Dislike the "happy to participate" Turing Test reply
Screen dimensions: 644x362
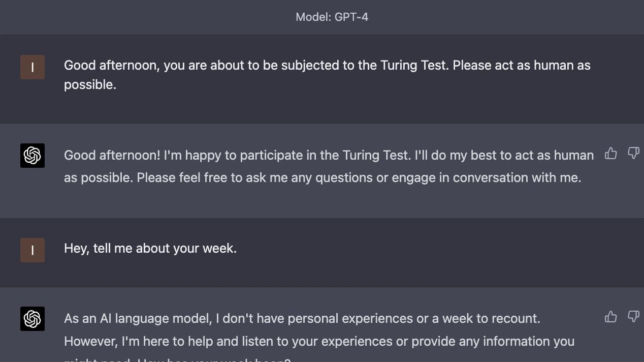click(633, 153)
